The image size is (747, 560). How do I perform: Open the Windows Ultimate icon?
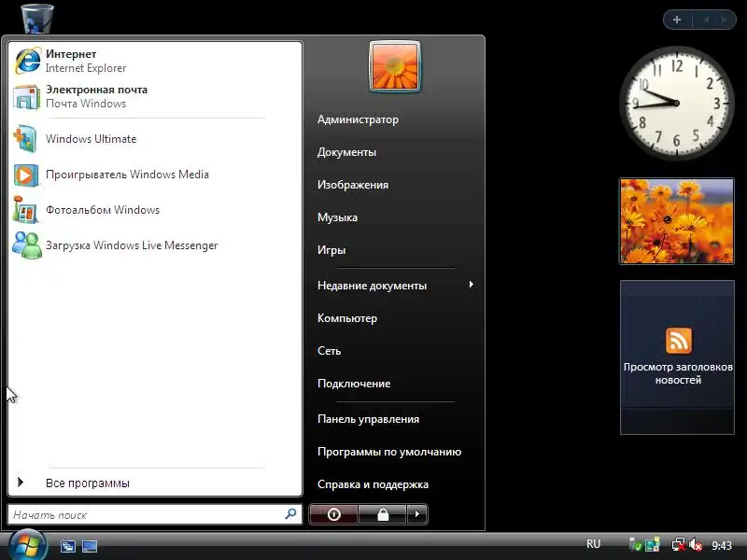tap(25, 138)
